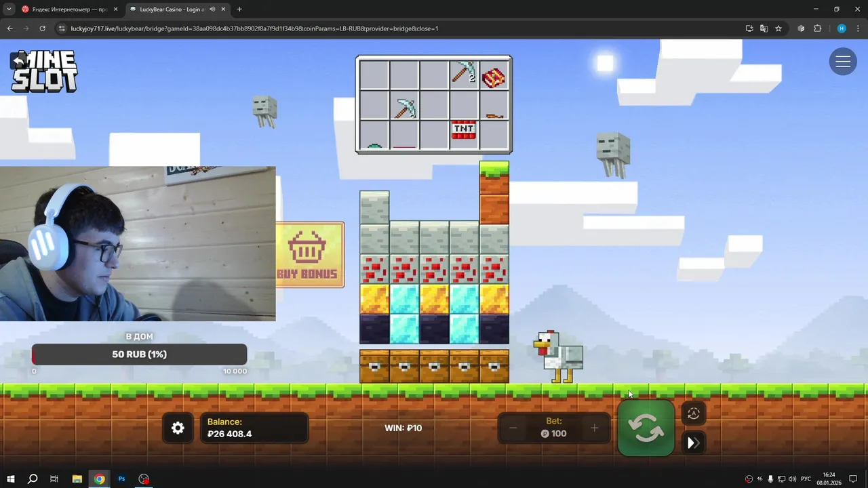Click the diamond pickaxe in second row
The width and height of the screenshot is (868, 488).
click(x=405, y=107)
